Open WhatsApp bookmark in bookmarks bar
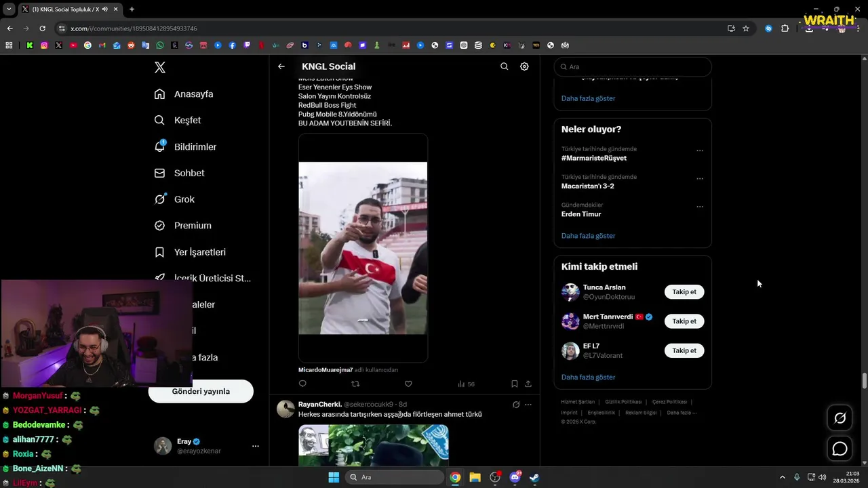Image resolution: width=868 pixels, height=488 pixels. pos(160,45)
